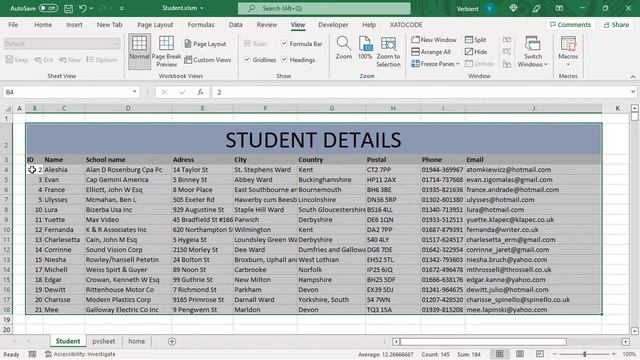This screenshot has width=640, height=360.
Task: Open the Formulas ribbon tab
Action: 201,24
